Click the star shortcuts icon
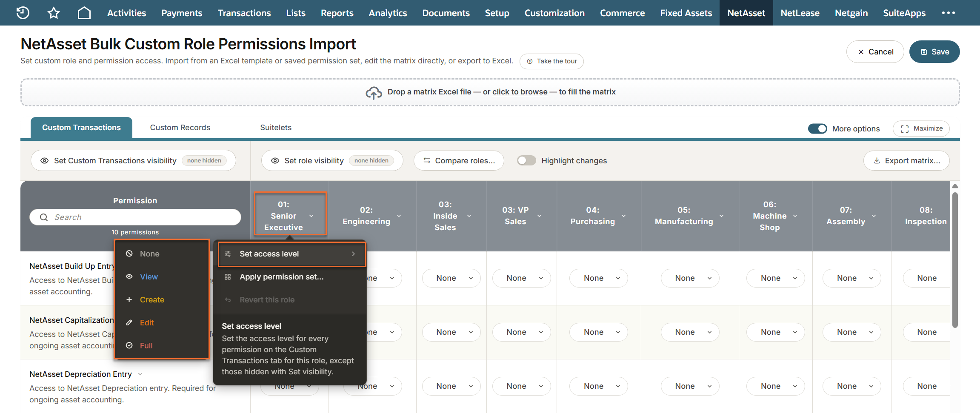The width and height of the screenshot is (980, 413). (x=54, y=13)
